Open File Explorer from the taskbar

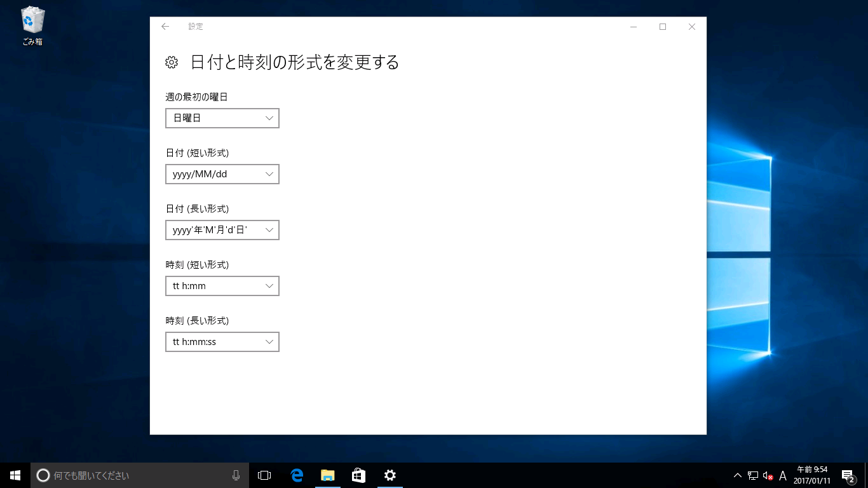tap(327, 475)
